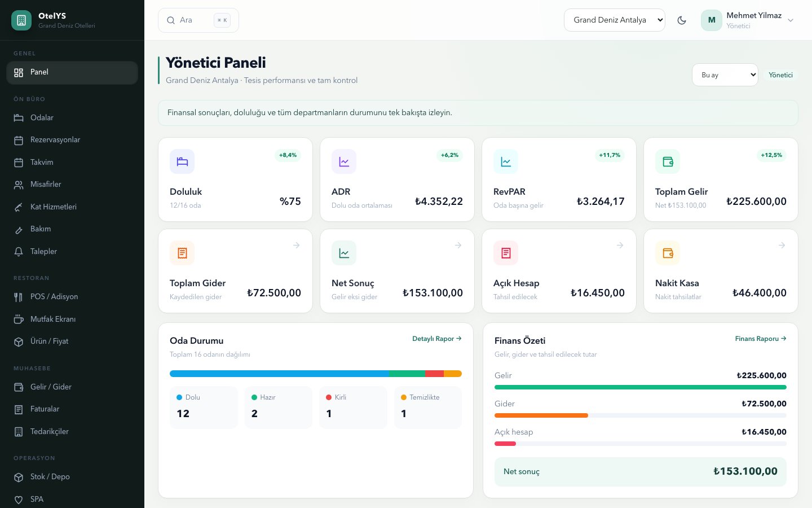
Task: Open the Takvim sidebar item
Action: click(x=72, y=163)
